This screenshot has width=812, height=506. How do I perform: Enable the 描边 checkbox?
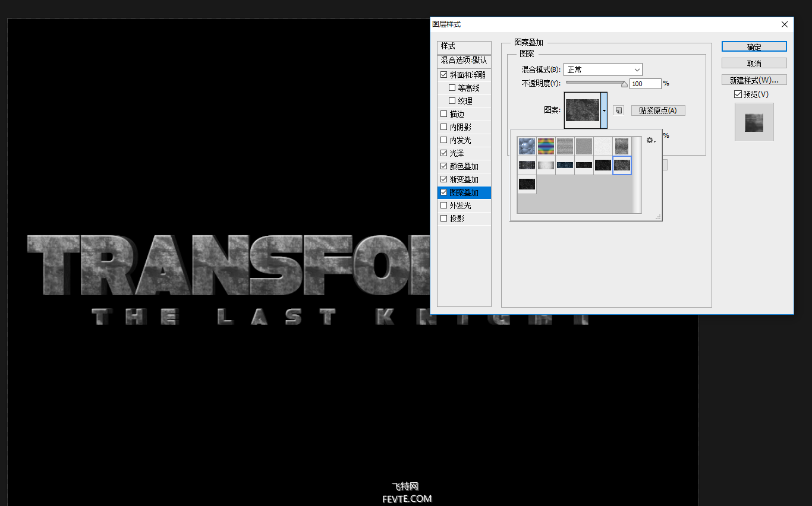pos(444,114)
